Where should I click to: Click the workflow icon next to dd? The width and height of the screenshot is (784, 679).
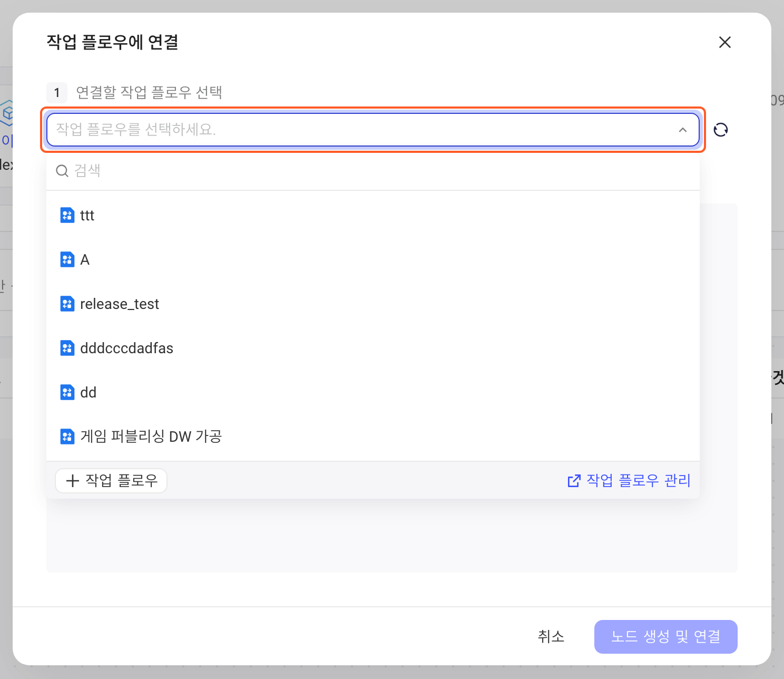[67, 392]
